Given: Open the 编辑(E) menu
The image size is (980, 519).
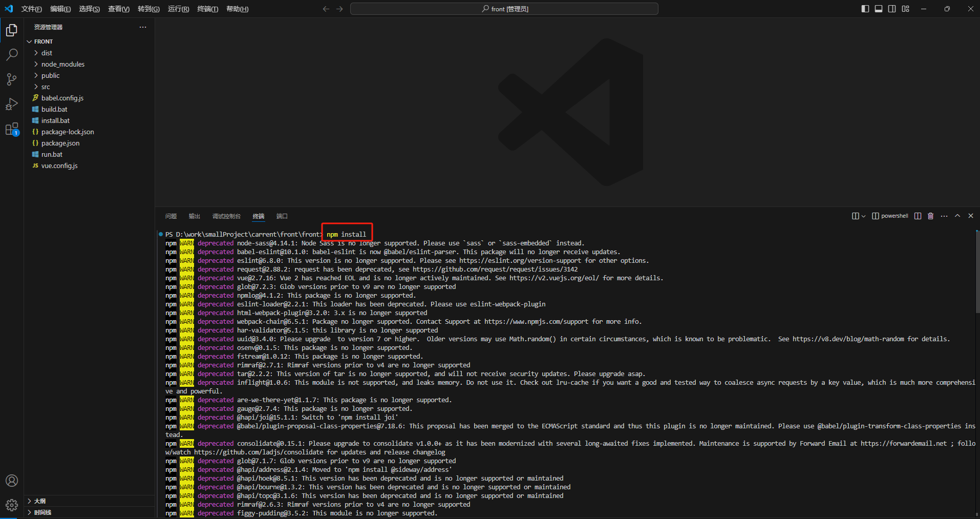Looking at the screenshot, I should [60, 9].
